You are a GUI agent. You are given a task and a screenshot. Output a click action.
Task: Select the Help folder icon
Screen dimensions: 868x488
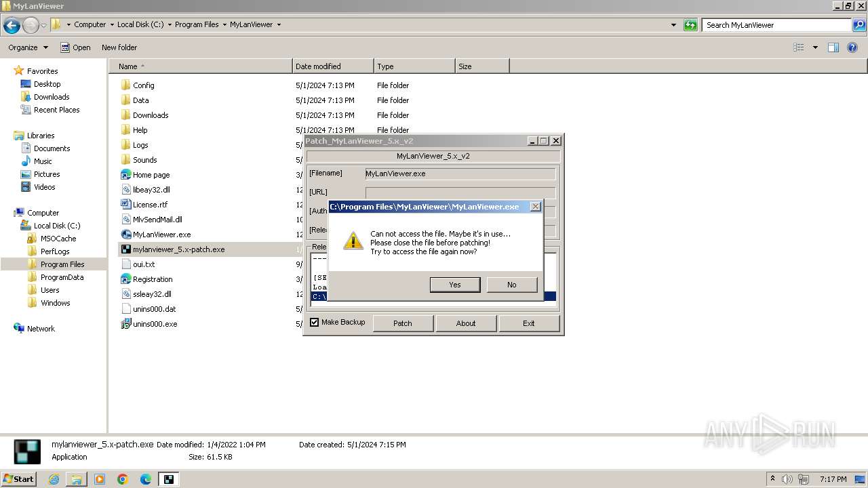pos(125,130)
